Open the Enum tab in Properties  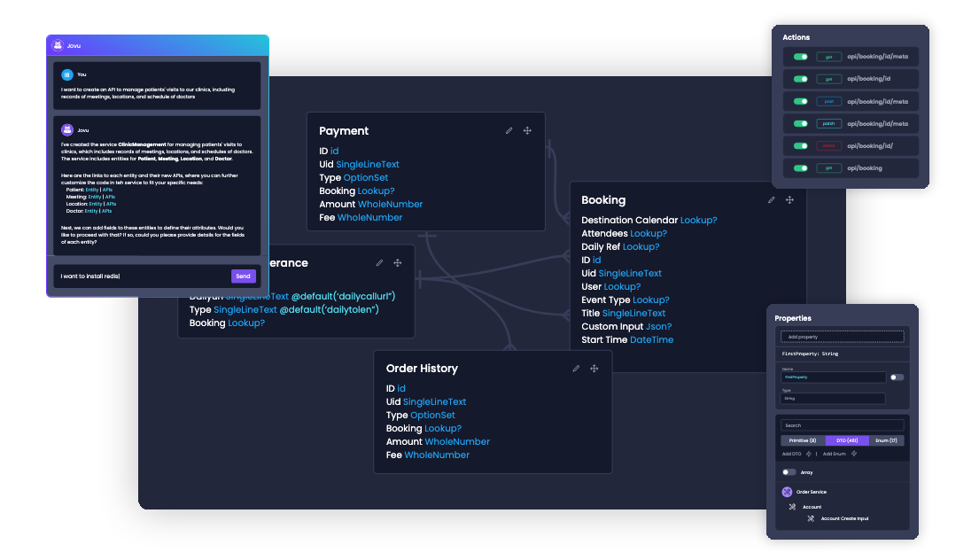887,440
